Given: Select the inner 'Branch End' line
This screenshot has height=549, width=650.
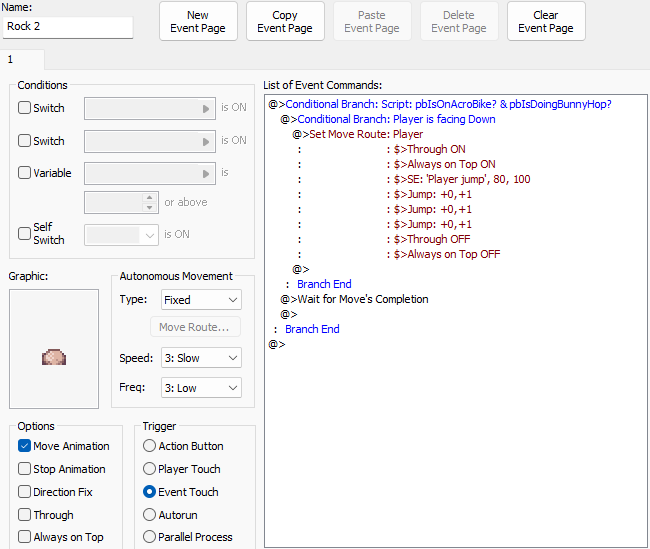Looking at the screenshot, I should (x=324, y=284).
